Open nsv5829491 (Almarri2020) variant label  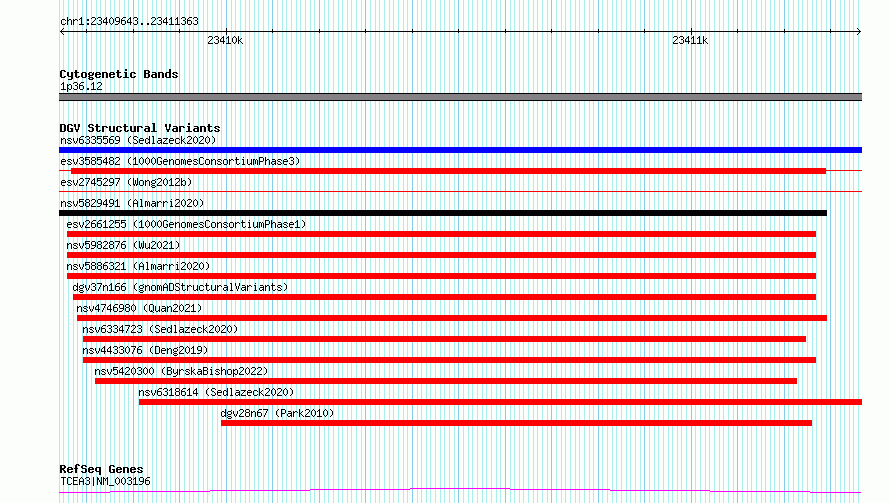pos(132,203)
